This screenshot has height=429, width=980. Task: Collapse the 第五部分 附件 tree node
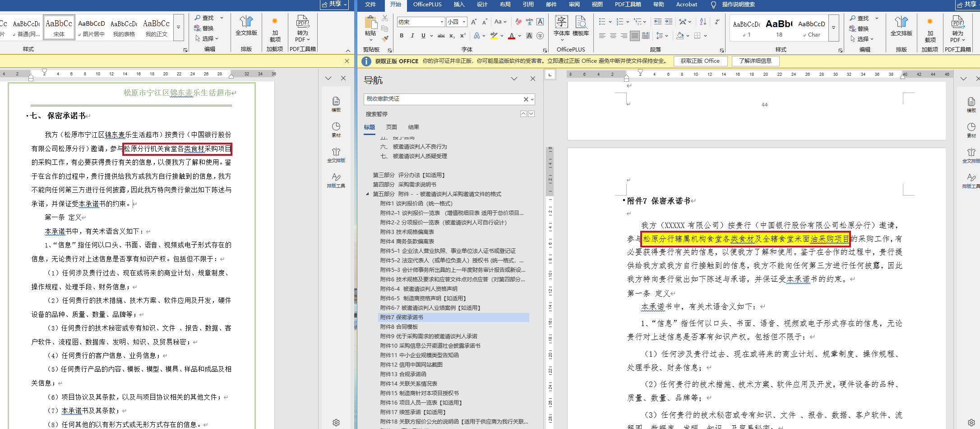click(367, 194)
